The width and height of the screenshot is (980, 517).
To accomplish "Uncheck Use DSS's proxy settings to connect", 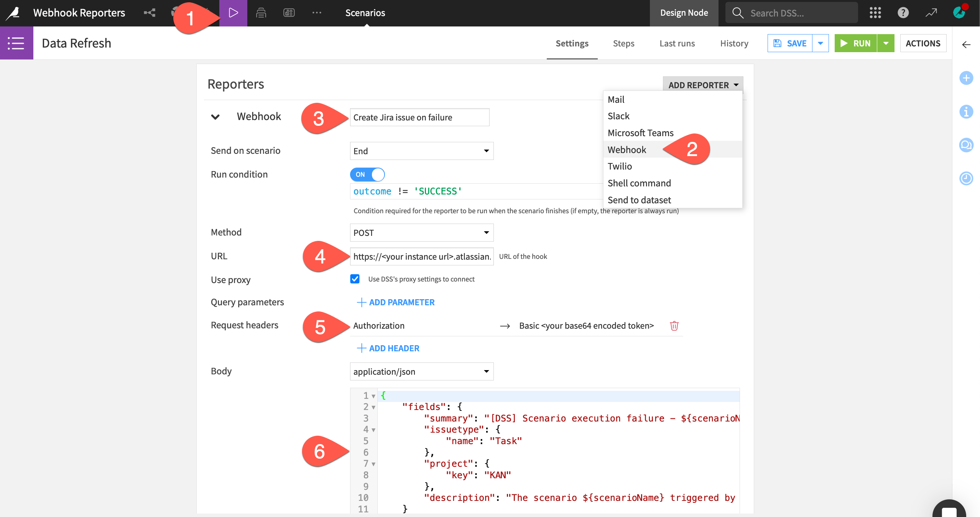I will point(355,279).
